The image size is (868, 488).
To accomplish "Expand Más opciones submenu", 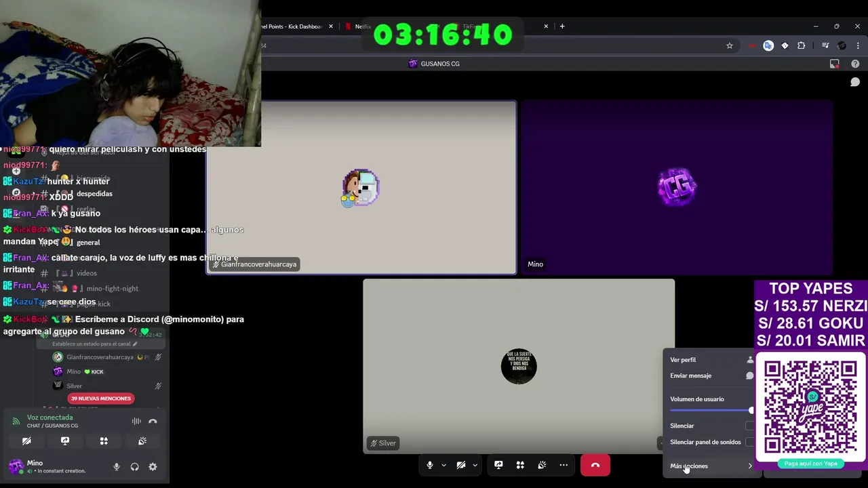I will coord(711,466).
